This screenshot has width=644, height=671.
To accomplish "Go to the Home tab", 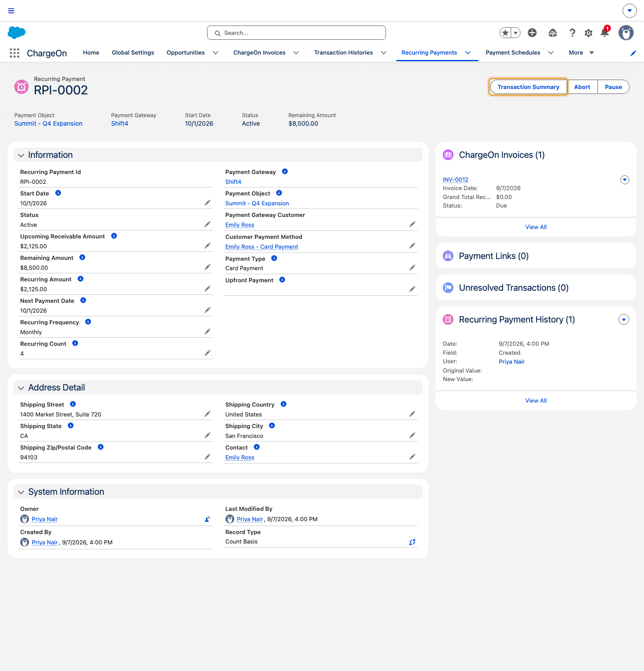I will [x=91, y=53].
